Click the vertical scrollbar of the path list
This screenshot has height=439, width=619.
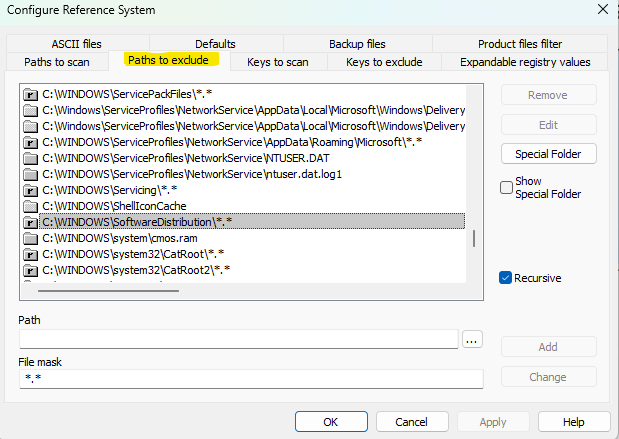tap(474, 239)
